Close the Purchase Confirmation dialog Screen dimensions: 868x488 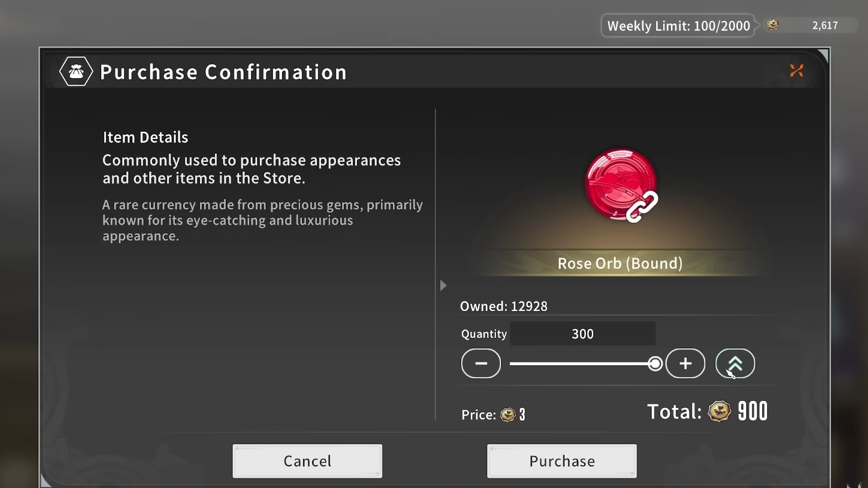(796, 71)
